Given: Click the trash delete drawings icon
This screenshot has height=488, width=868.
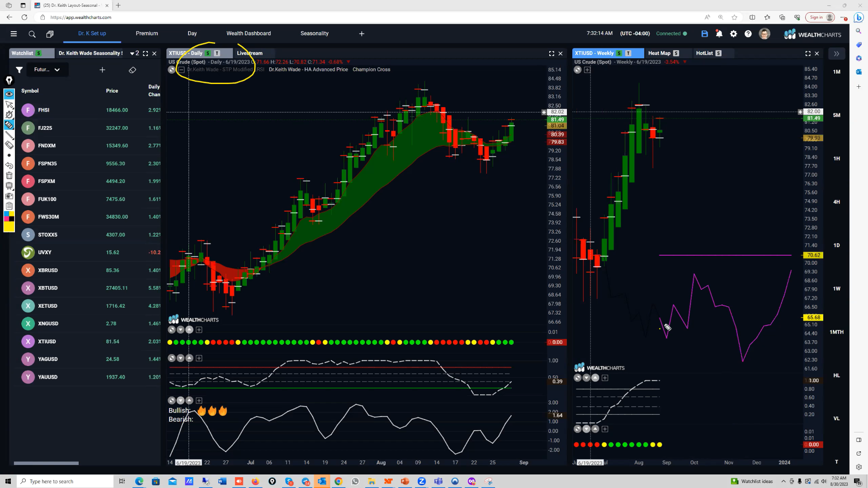Looking at the screenshot, I should tap(9, 175).
